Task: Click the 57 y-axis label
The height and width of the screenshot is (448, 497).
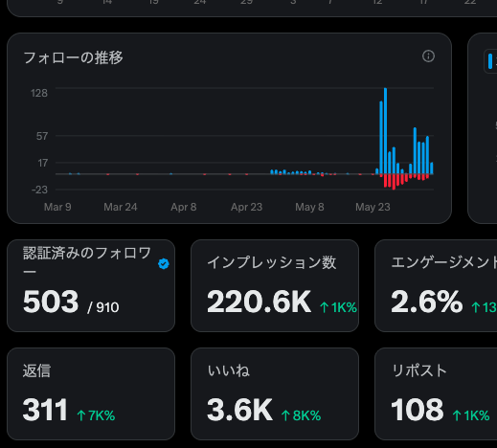Action: coord(42,136)
